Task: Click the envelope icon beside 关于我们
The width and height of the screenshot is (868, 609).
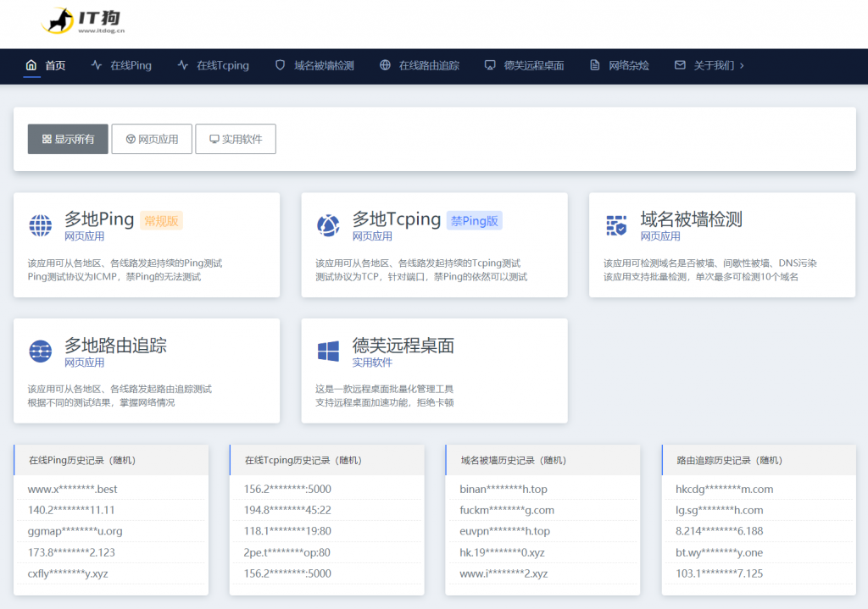Action: pyautogui.click(x=678, y=64)
